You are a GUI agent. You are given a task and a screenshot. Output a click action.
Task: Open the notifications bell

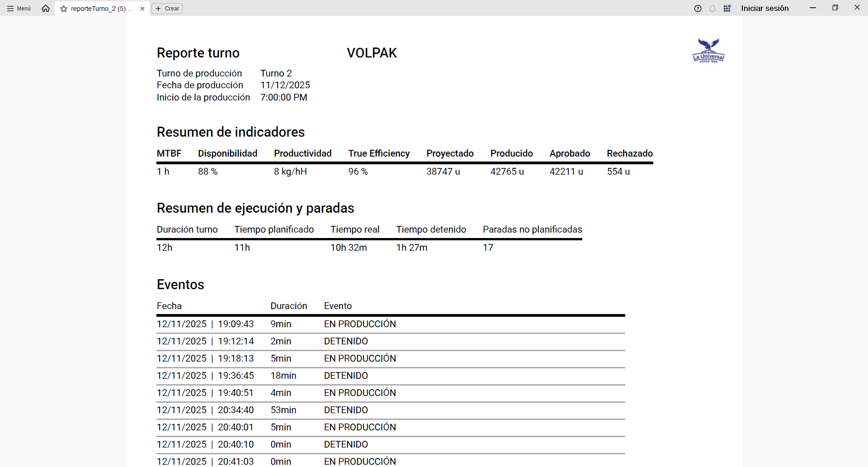712,9
